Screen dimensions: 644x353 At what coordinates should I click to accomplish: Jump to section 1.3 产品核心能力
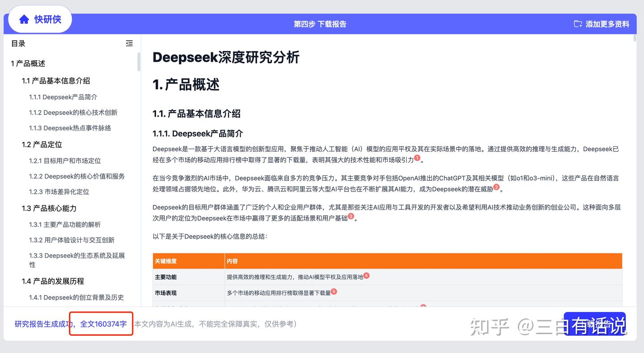coord(49,208)
